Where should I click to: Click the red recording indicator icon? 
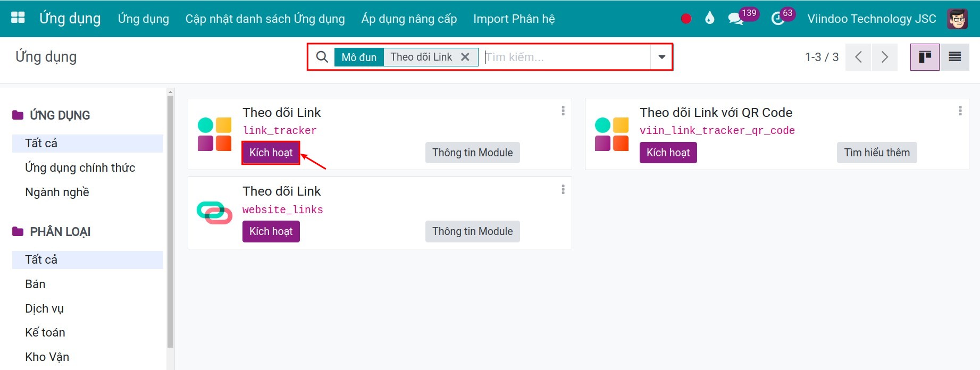tap(686, 19)
